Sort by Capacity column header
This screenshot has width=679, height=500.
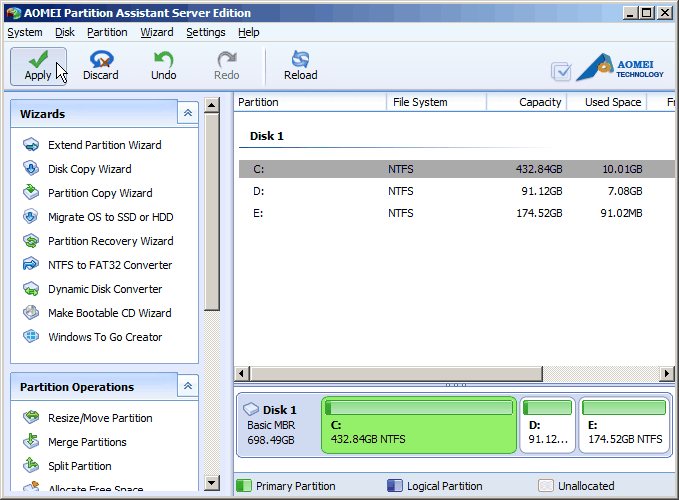[x=527, y=102]
